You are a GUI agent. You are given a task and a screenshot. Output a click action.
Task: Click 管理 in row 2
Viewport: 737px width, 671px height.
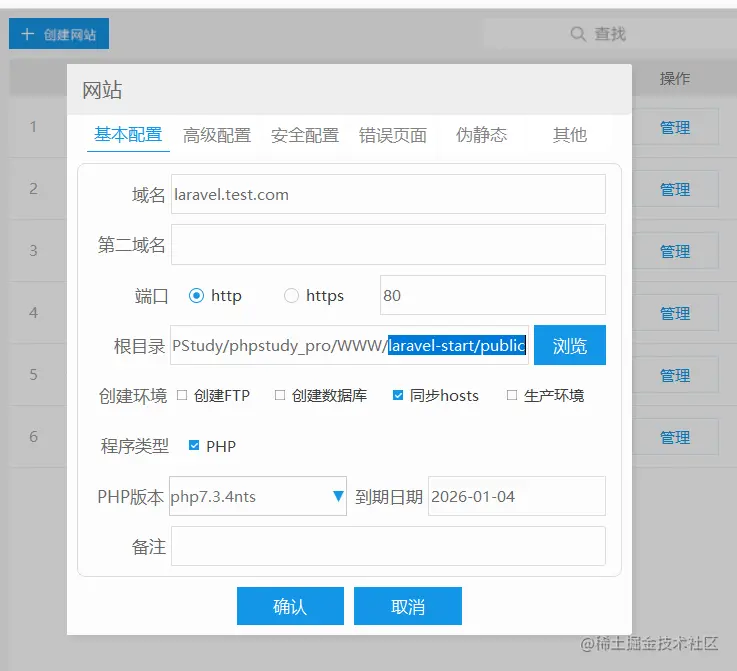click(675, 189)
